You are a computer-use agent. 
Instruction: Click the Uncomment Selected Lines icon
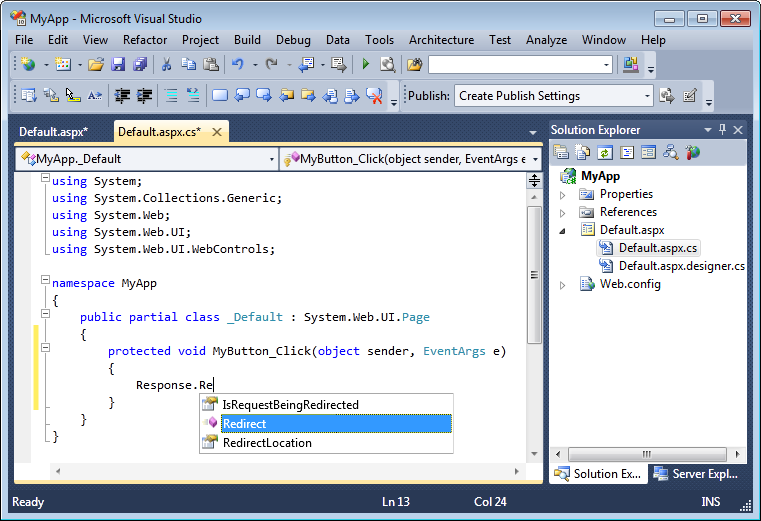click(x=193, y=96)
